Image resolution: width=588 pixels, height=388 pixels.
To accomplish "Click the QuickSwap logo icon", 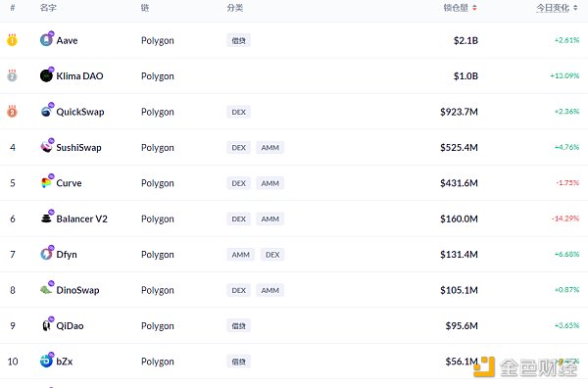I will (46, 111).
